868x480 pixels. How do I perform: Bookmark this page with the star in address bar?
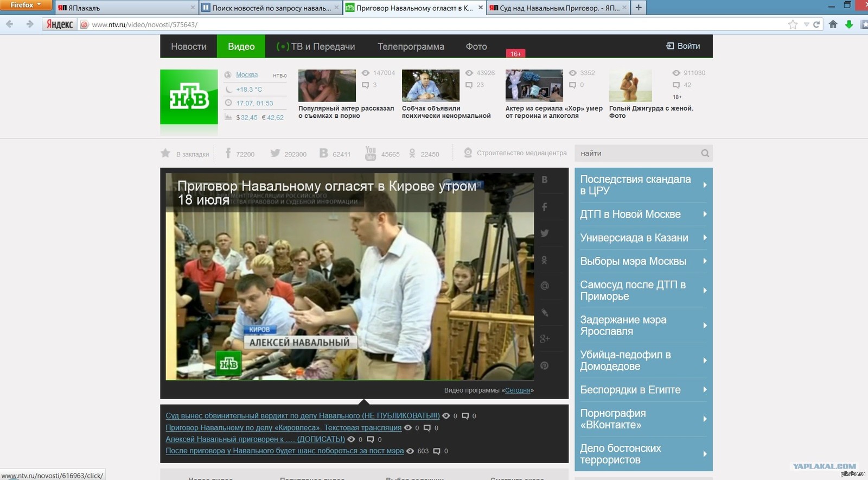coord(793,24)
